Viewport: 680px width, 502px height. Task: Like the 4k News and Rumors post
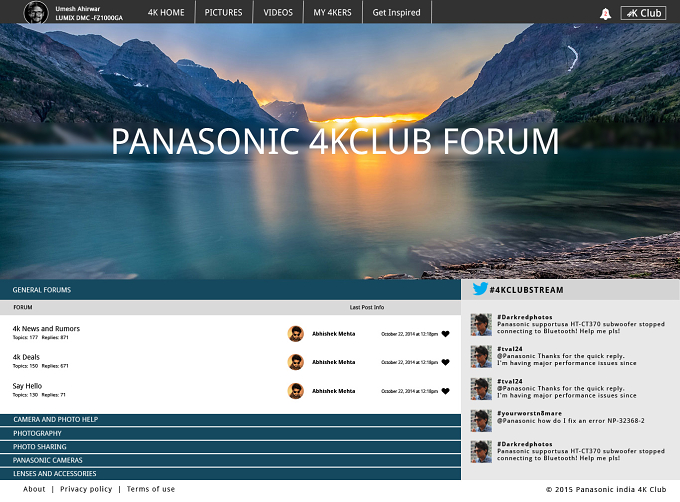coord(445,334)
